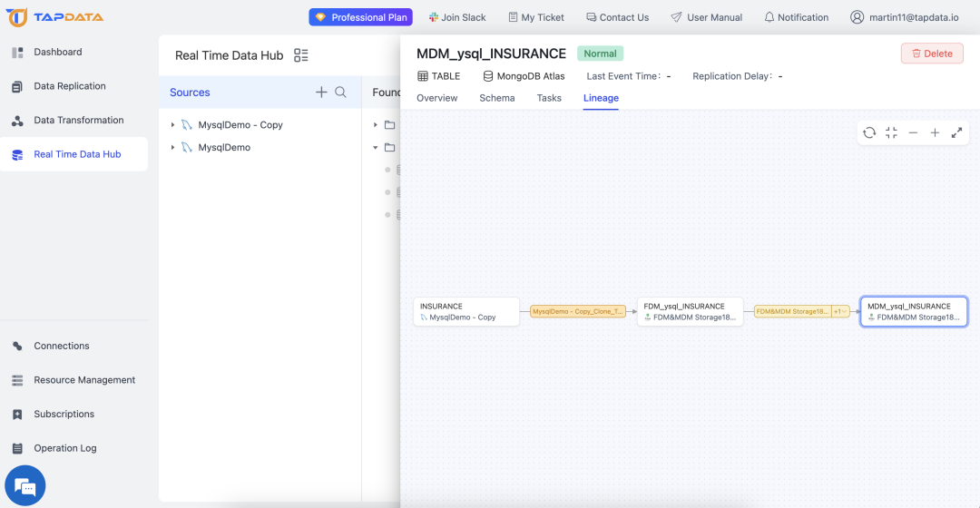Go to Data Replication page

(x=69, y=86)
